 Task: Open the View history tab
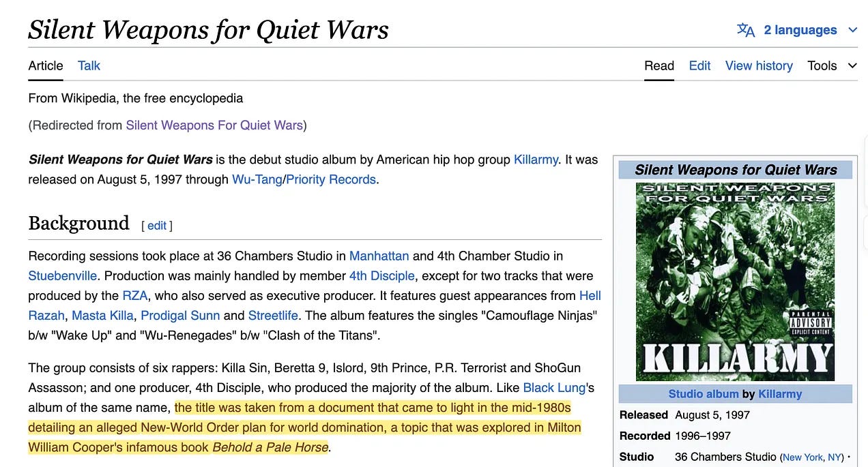pos(759,65)
